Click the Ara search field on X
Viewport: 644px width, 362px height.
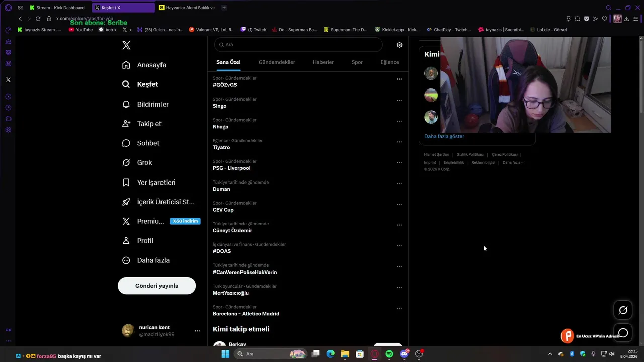click(298, 45)
